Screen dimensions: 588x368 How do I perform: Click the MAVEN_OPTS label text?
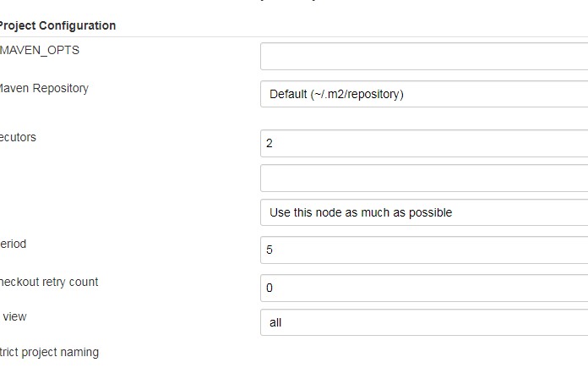[40, 50]
